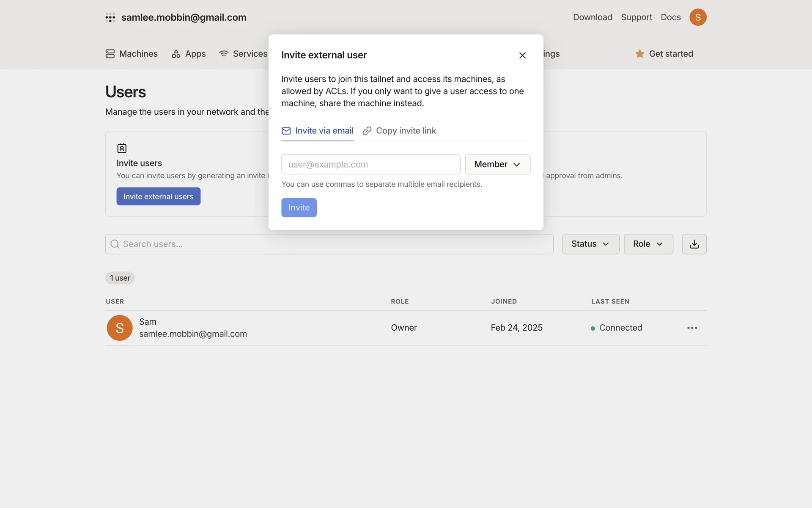The height and width of the screenshot is (508, 812).
Task: Click Sam's user avatar in table
Action: point(120,328)
